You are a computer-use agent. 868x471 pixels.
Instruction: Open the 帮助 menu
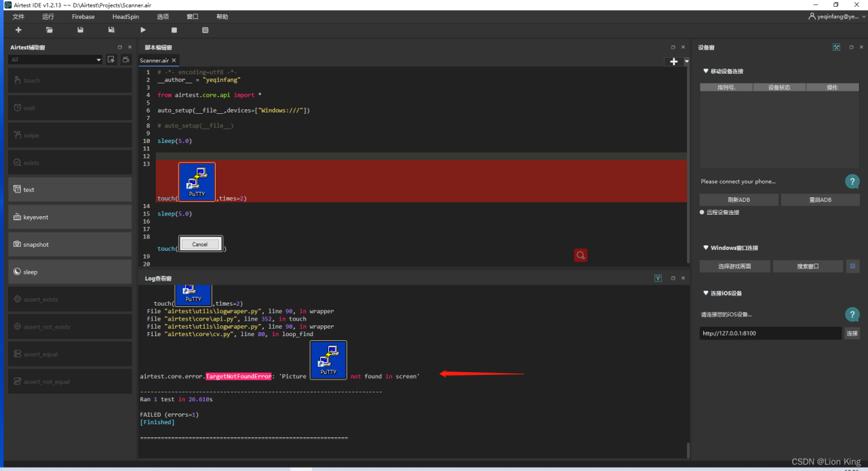point(222,16)
